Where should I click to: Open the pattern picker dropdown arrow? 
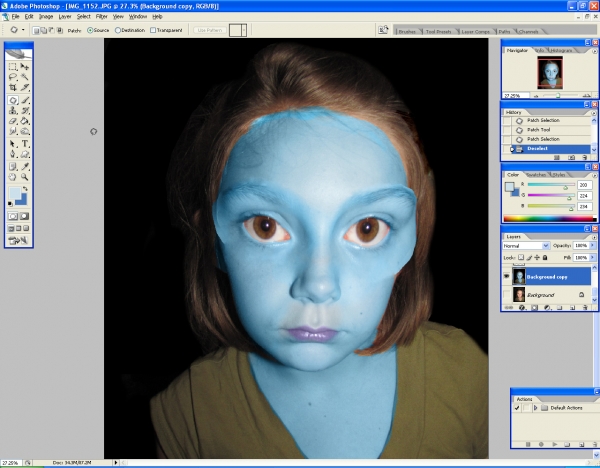click(244, 30)
